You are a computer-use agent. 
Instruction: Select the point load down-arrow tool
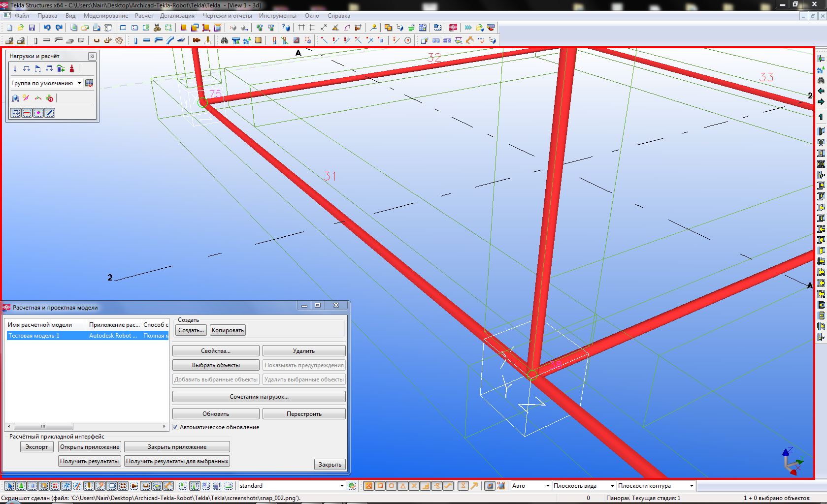tap(15, 69)
